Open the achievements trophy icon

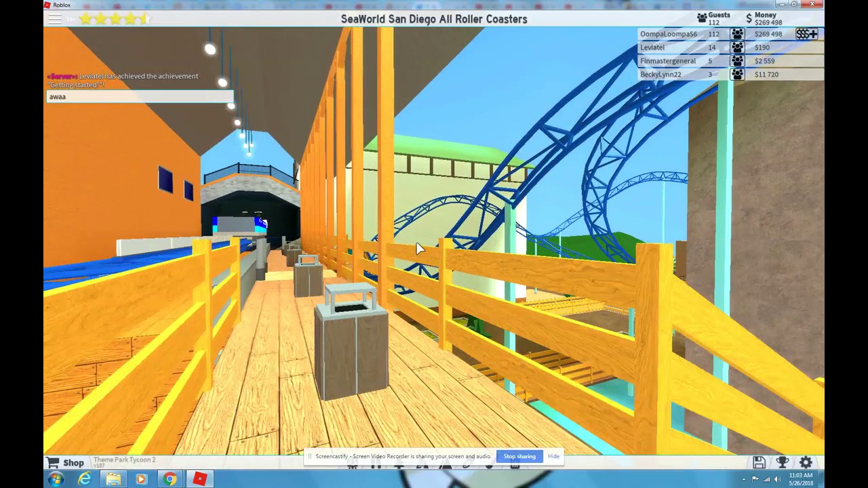(x=783, y=462)
